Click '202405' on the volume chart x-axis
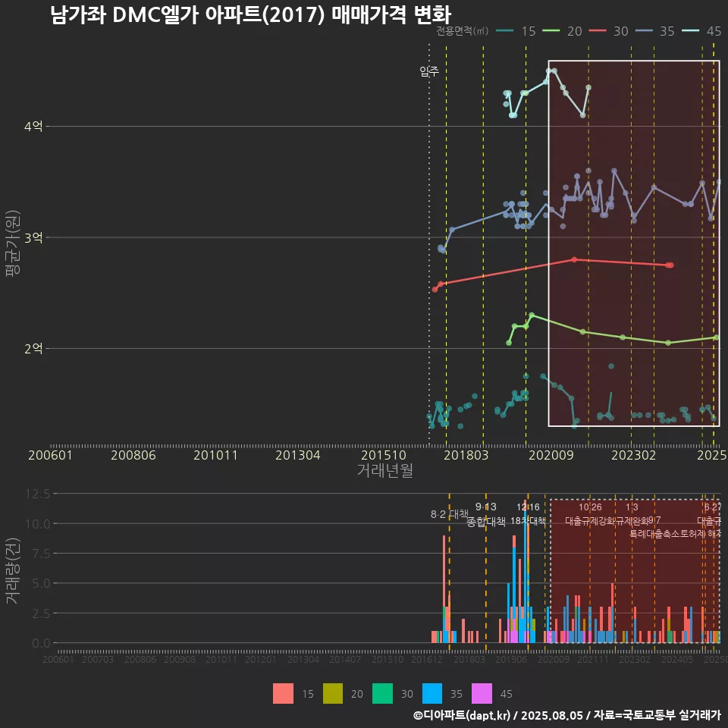Viewport: 728px width, 728px height. pyautogui.click(x=677, y=659)
